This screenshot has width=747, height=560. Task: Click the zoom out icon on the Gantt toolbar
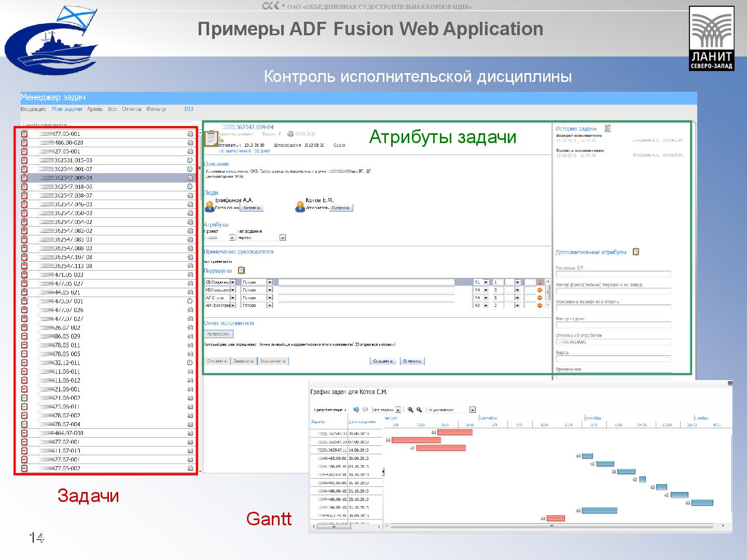pos(419,410)
